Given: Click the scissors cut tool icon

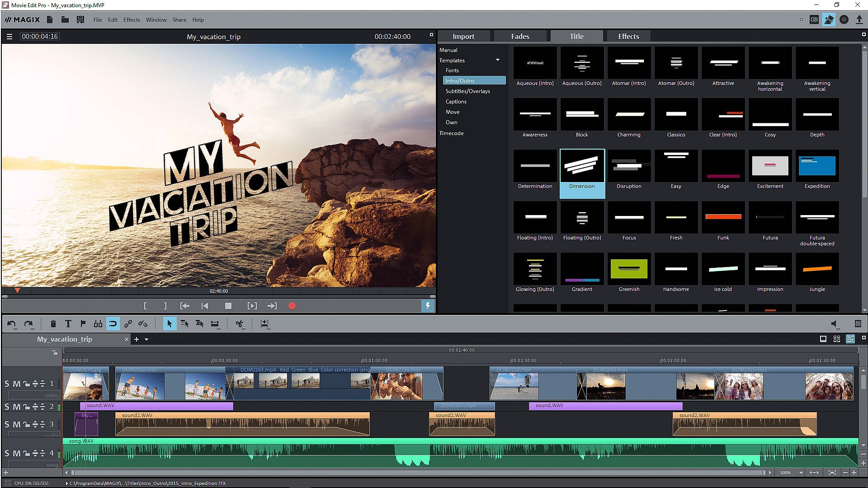Looking at the screenshot, I should click(240, 324).
